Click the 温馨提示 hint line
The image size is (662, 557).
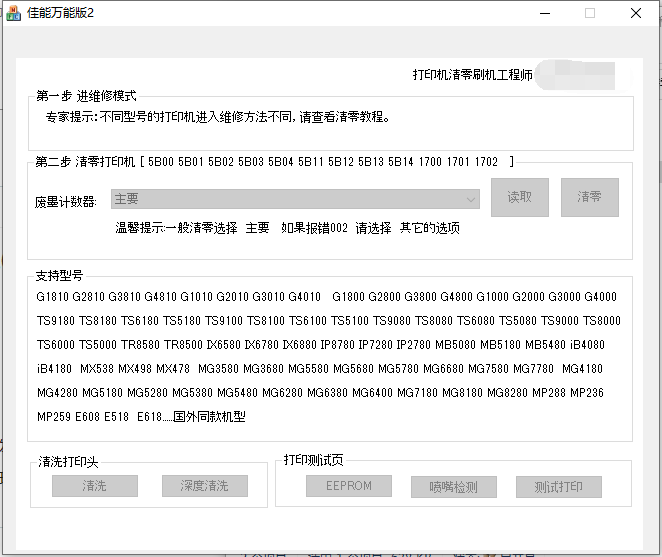tap(287, 227)
